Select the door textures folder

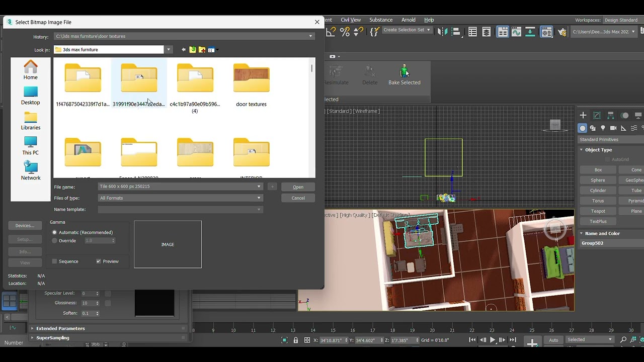click(251, 85)
